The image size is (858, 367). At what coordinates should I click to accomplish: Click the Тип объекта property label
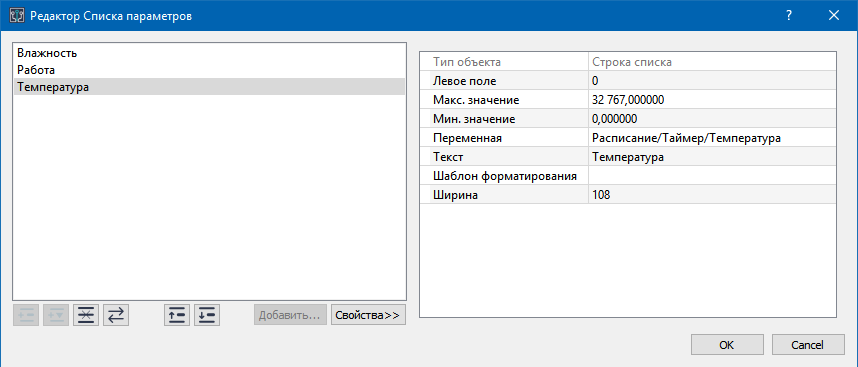point(467,62)
